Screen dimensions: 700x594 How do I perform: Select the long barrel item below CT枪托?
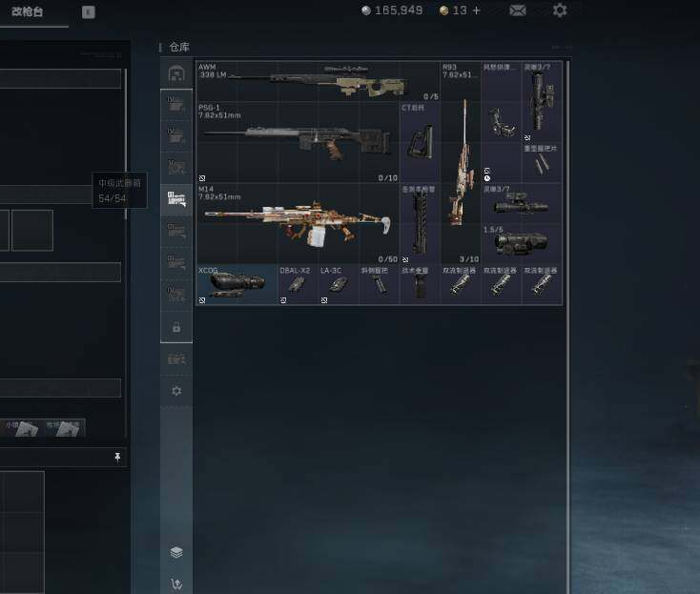coord(420,224)
